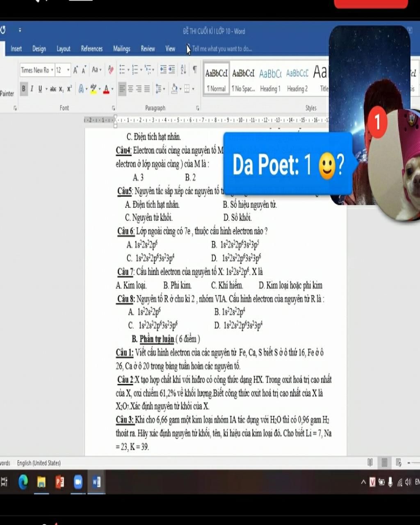The width and height of the screenshot is (420, 525).
Task: Click horizontal ruler above document
Action: [x=207, y=120]
